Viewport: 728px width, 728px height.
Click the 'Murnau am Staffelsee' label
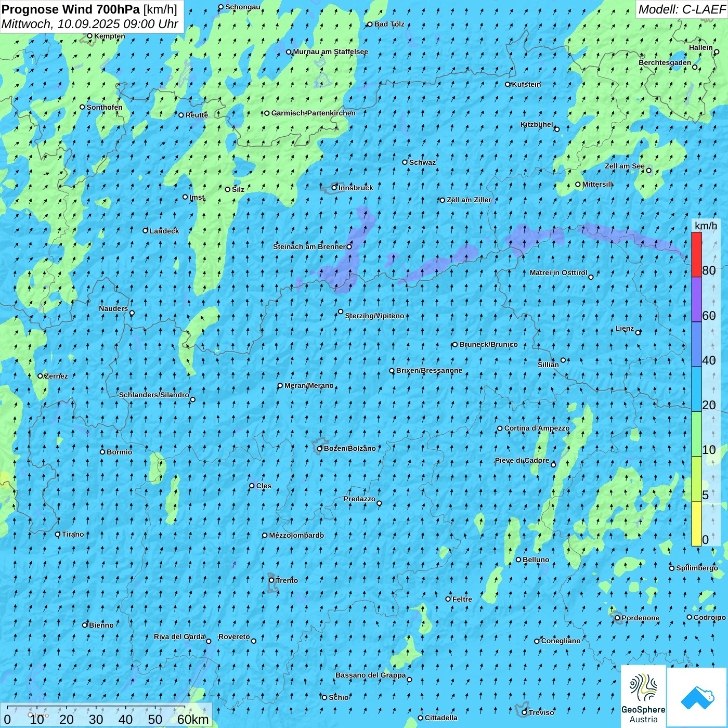(x=330, y=51)
